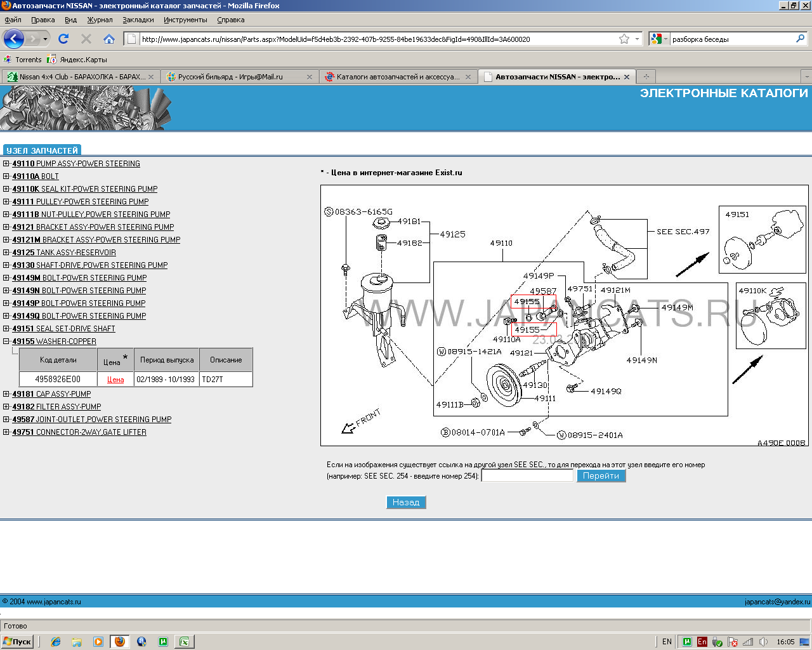812x650 pixels.
Task: Open the Пуск start button
Action: [x=17, y=642]
